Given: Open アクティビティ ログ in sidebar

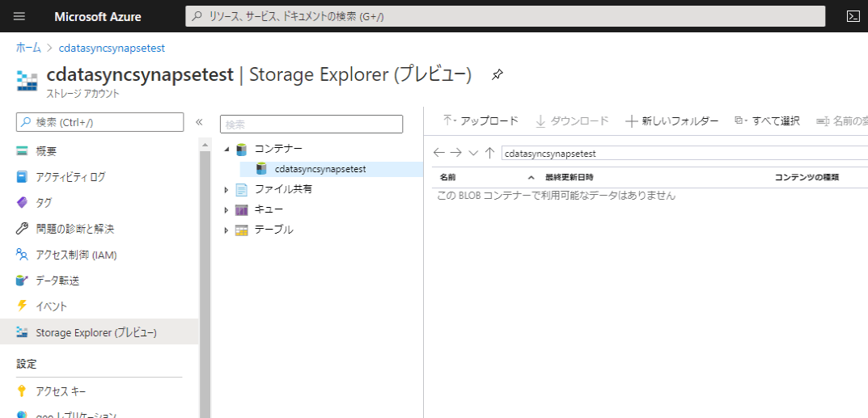Looking at the screenshot, I should [x=70, y=177].
